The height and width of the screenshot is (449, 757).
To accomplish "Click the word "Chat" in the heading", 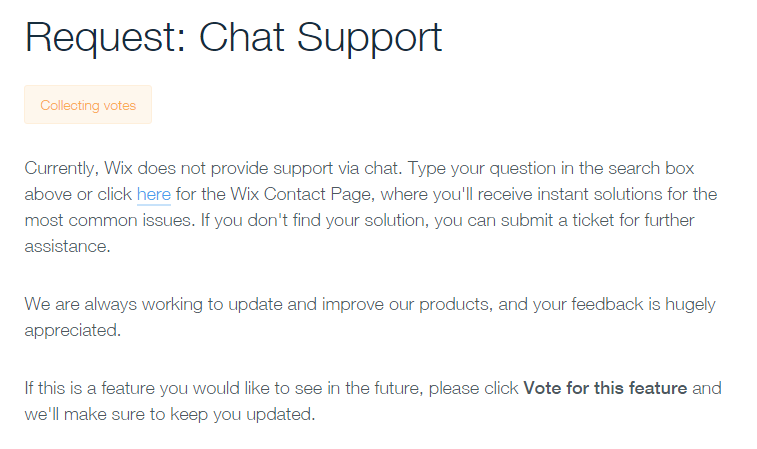I will click(241, 37).
